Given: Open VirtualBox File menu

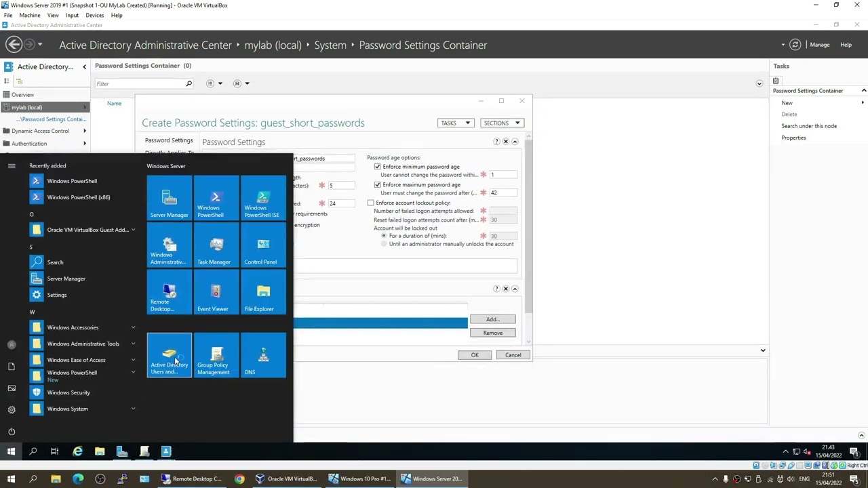Looking at the screenshot, I should point(8,15).
